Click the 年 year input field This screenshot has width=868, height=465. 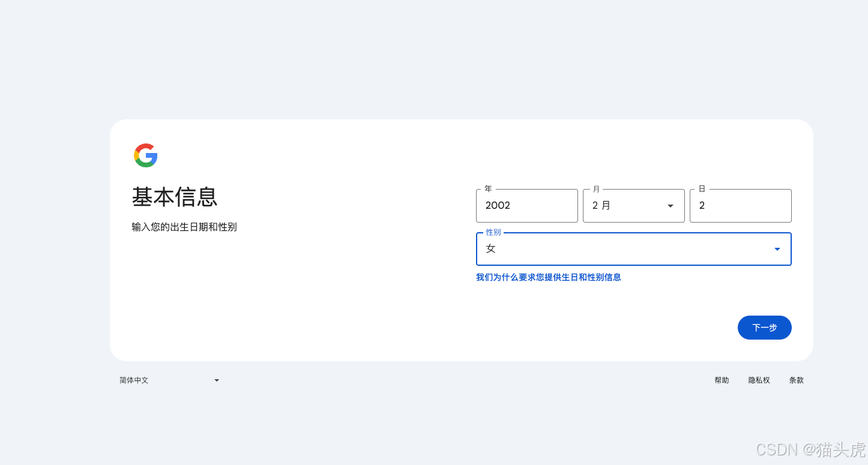point(526,206)
